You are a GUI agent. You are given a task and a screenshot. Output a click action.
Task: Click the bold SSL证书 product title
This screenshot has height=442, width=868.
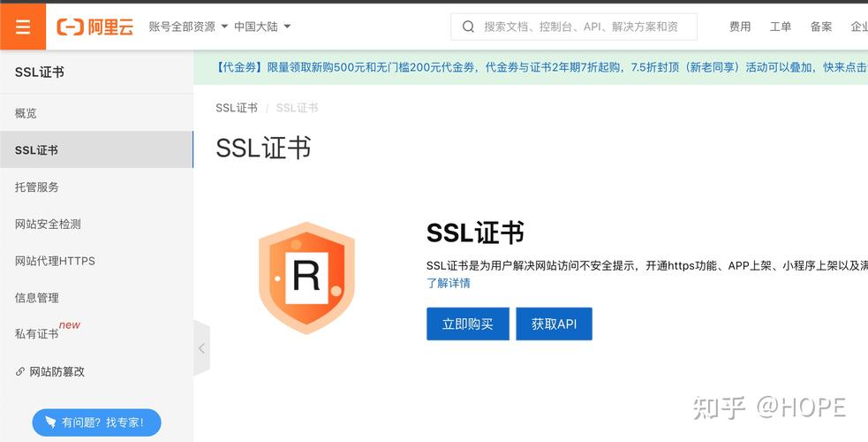[475, 232]
